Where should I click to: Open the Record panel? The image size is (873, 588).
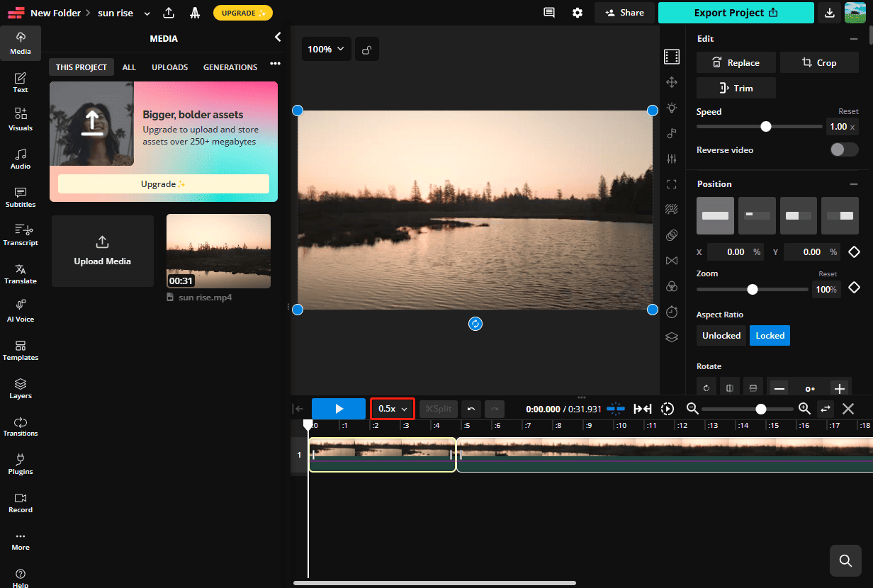click(20, 502)
